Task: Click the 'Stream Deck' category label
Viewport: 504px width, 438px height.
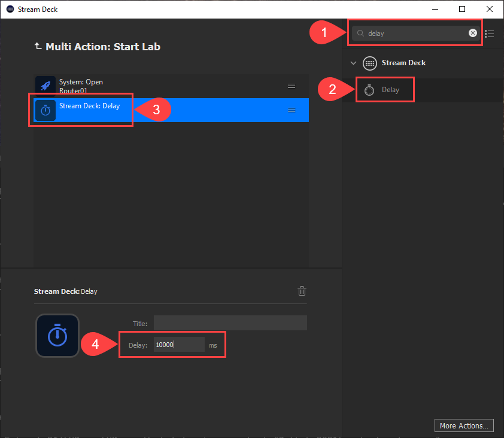Action: pos(403,63)
